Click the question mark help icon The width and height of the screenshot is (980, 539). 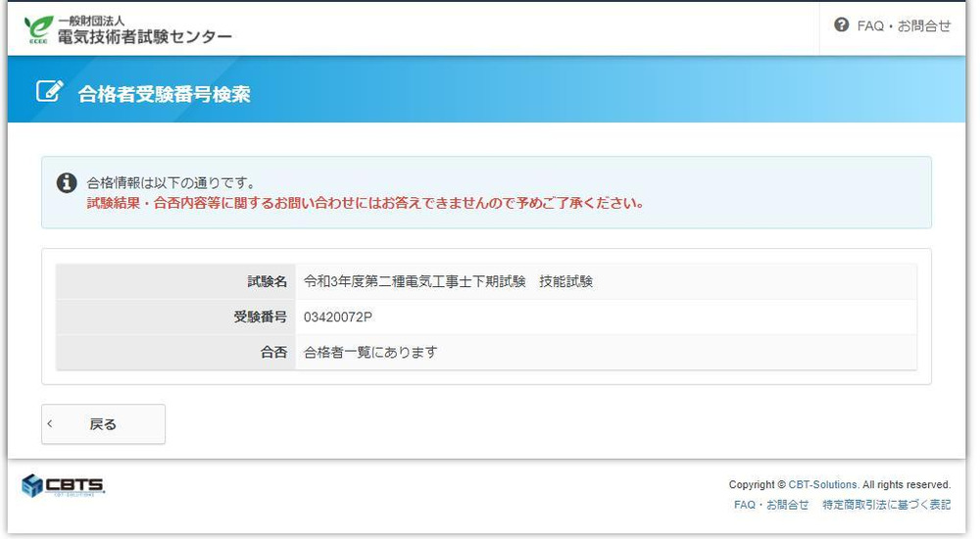tap(841, 26)
